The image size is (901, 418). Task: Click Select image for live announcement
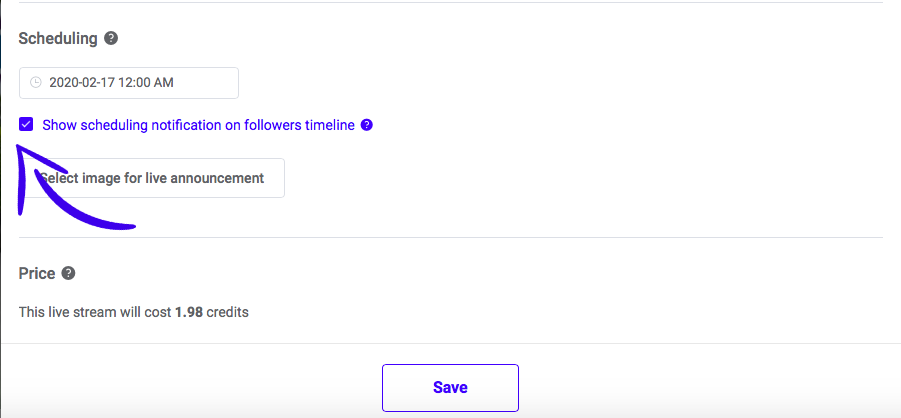tap(152, 178)
